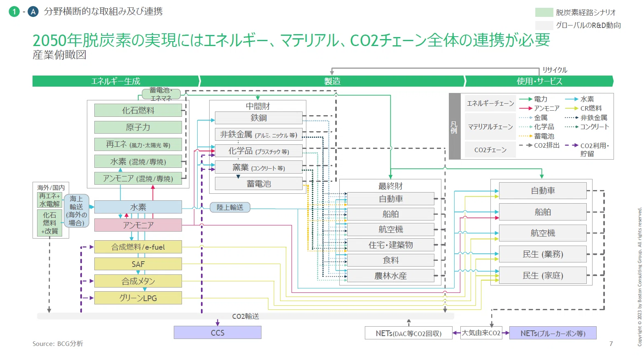
Task: Click the purple CCS box
Action: click(x=217, y=332)
